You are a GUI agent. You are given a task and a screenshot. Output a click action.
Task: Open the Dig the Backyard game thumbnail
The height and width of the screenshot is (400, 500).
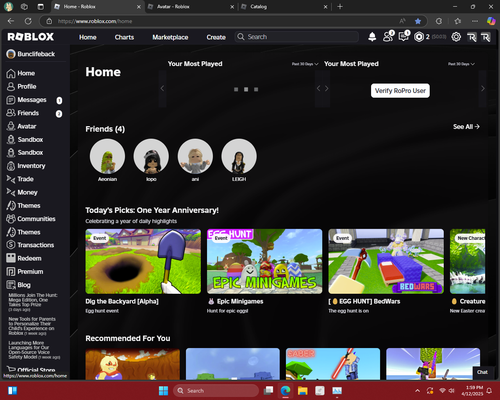pyautogui.click(x=143, y=261)
